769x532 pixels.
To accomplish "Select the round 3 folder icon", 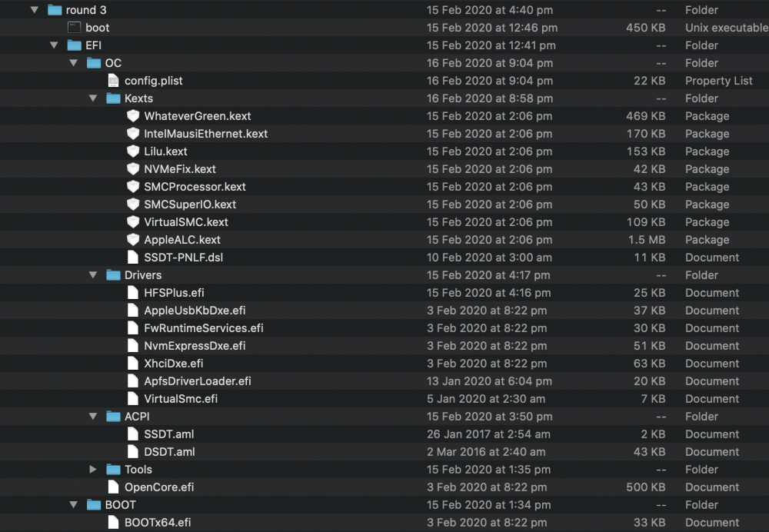I will (x=55, y=10).
